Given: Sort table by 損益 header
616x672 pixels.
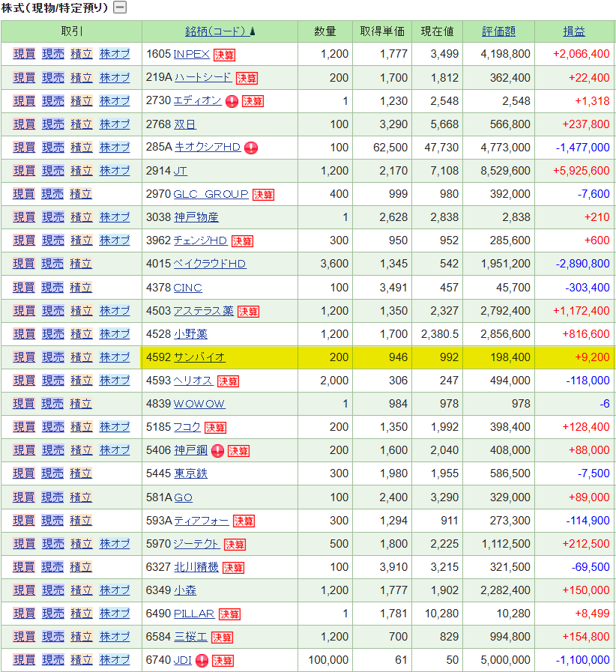Looking at the screenshot, I should click(574, 31).
